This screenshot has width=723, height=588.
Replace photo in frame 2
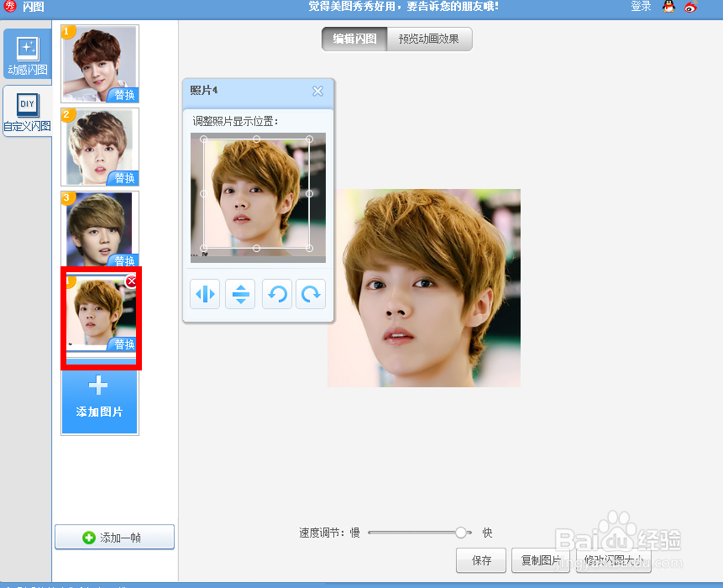123,178
